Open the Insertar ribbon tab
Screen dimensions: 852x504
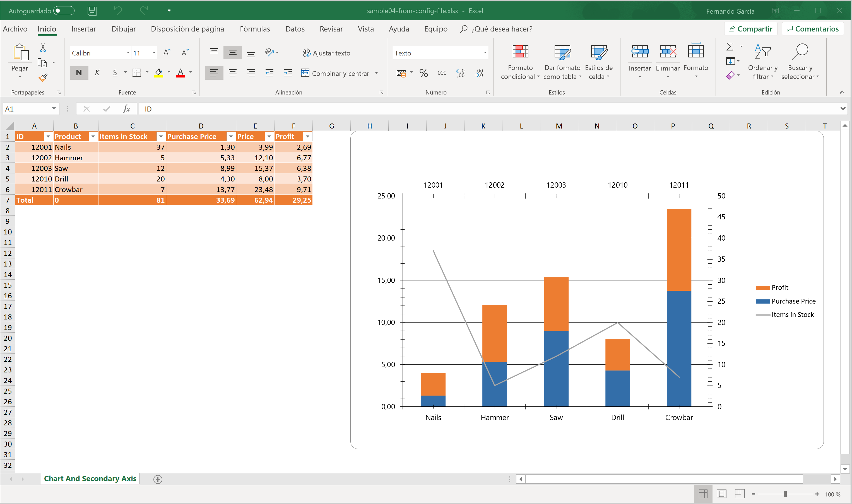point(84,29)
